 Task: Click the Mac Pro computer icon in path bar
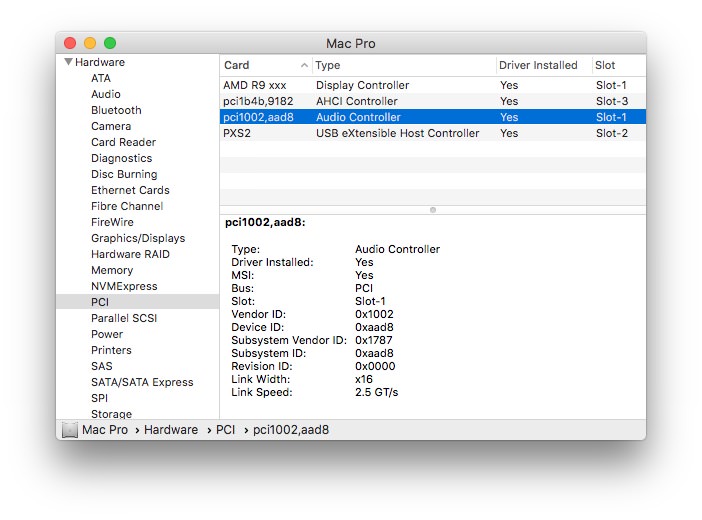point(69,430)
